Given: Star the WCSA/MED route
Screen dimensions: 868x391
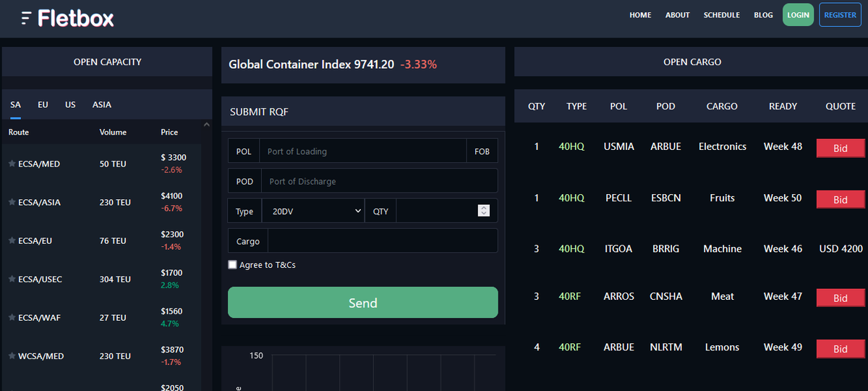Looking at the screenshot, I should point(12,356).
